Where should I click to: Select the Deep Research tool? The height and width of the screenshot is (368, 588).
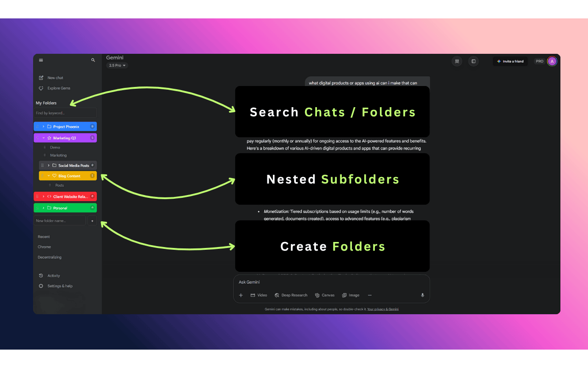point(291,295)
